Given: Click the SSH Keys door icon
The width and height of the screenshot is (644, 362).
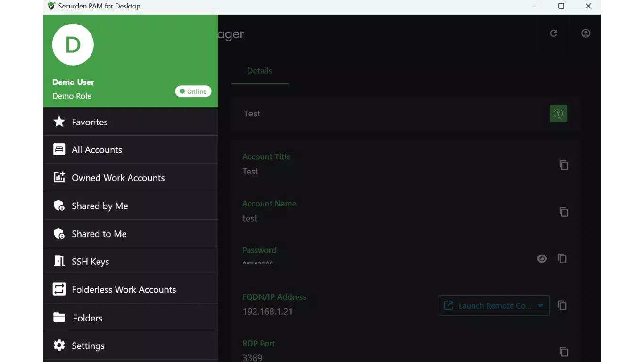Looking at the screenshot, I should pos(59,261).
